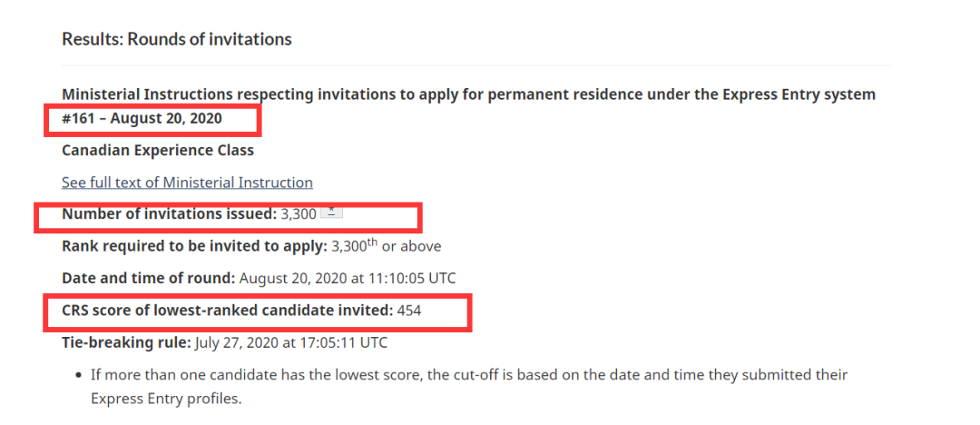Screen dimensions: 980x425
Task: Click the Rank required to be invited label
Action: (195, 246)
